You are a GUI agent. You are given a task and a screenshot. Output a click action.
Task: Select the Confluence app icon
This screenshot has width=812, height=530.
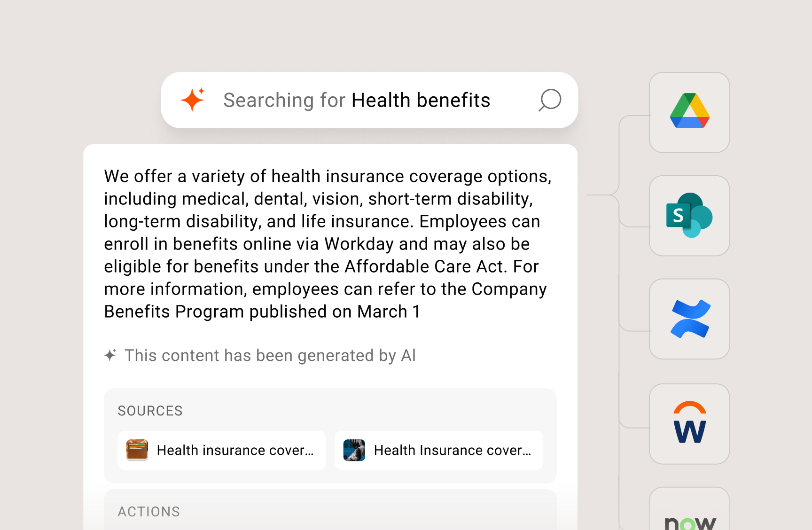click(x=689, y=319)
